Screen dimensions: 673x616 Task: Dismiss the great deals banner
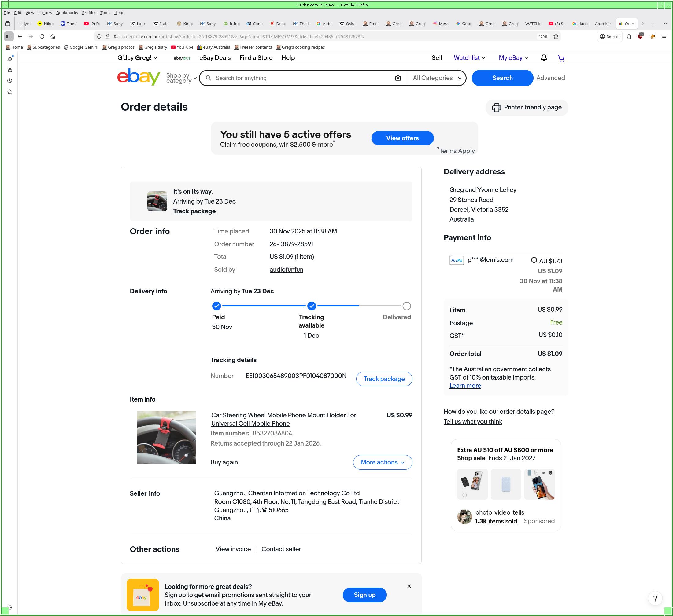[409, 586]
